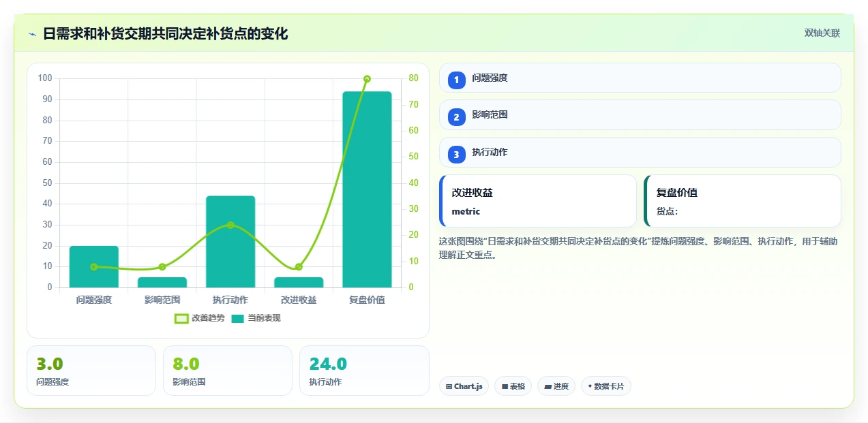Open the 改进收益 metric card
Screen dimensions: 868x423
537,201
